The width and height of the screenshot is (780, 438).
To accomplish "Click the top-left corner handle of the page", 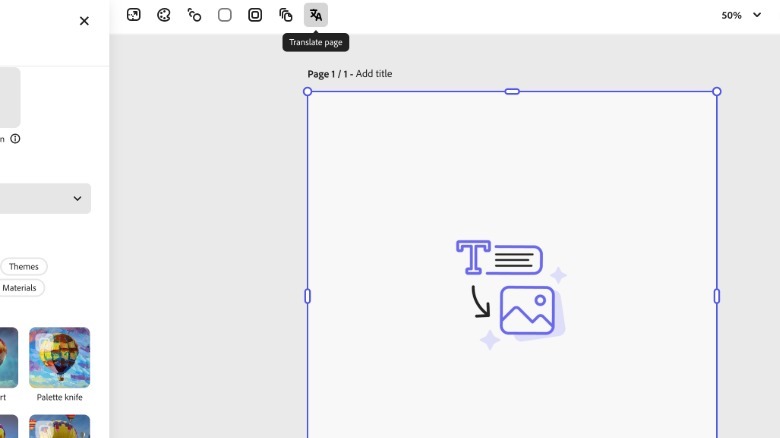I will [x=308, y=92].
